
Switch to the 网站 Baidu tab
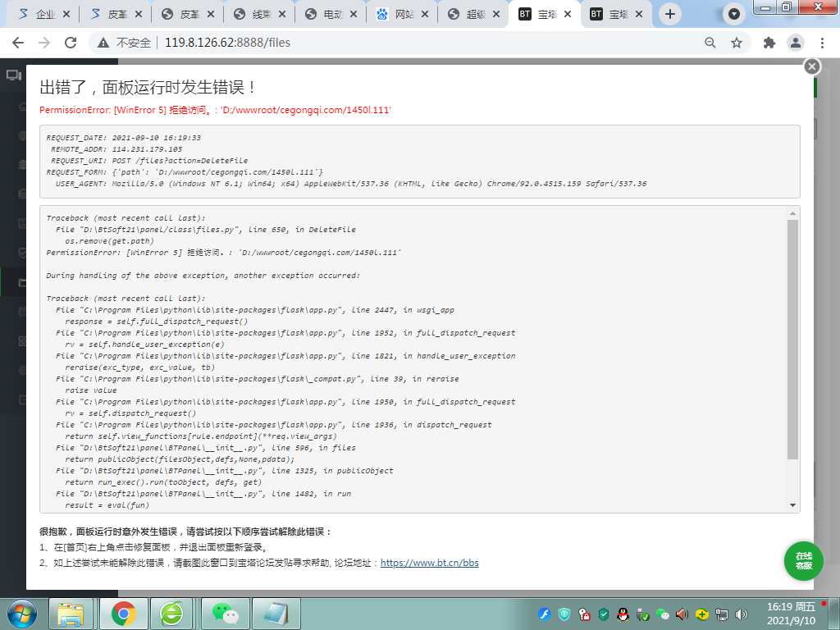click(402, 15)
